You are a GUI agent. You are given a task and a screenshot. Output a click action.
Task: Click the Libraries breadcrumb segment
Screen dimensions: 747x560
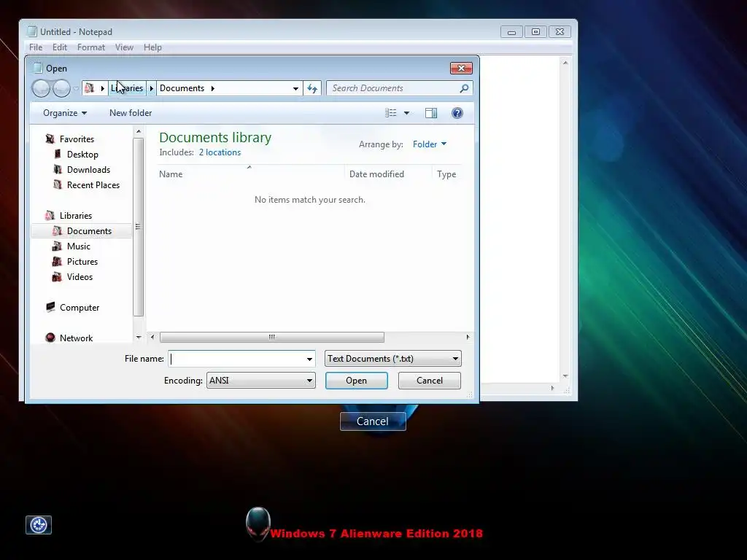point(127,88)
